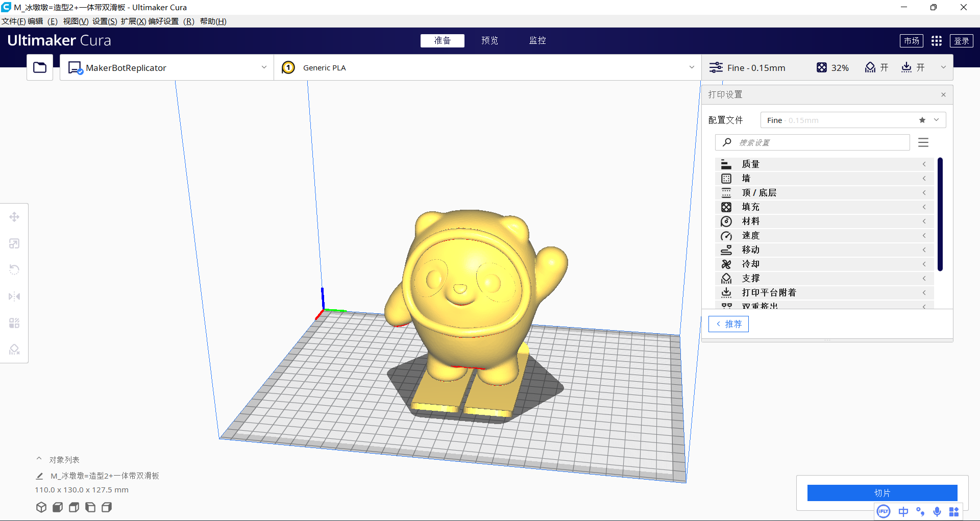Open the input toolbox grid icon

click(954, 511)
